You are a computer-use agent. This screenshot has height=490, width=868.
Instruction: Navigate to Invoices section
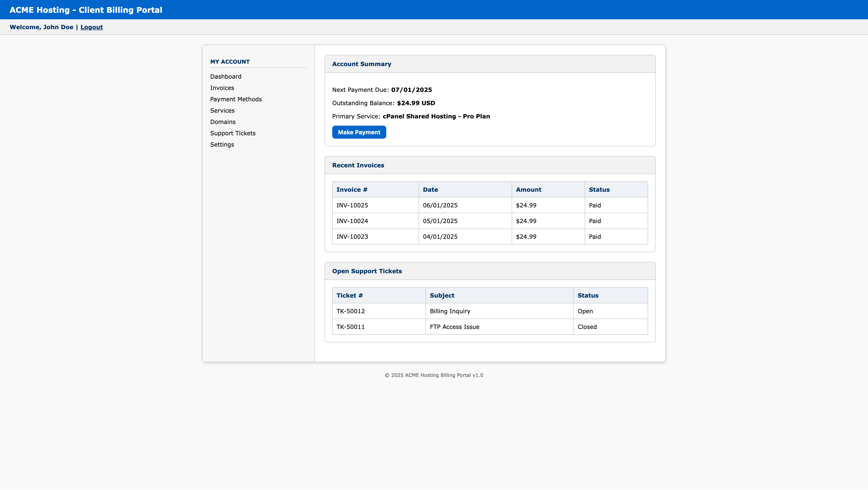tap(222, 88)
